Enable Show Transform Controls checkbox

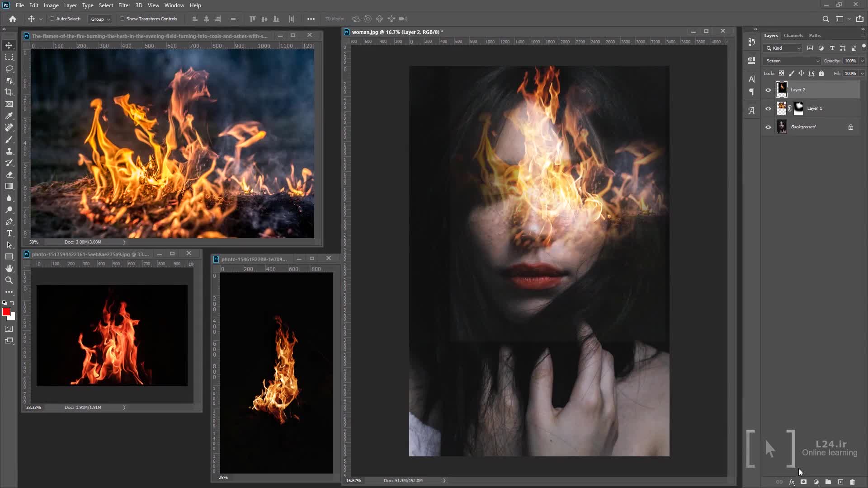pos(122,19)
